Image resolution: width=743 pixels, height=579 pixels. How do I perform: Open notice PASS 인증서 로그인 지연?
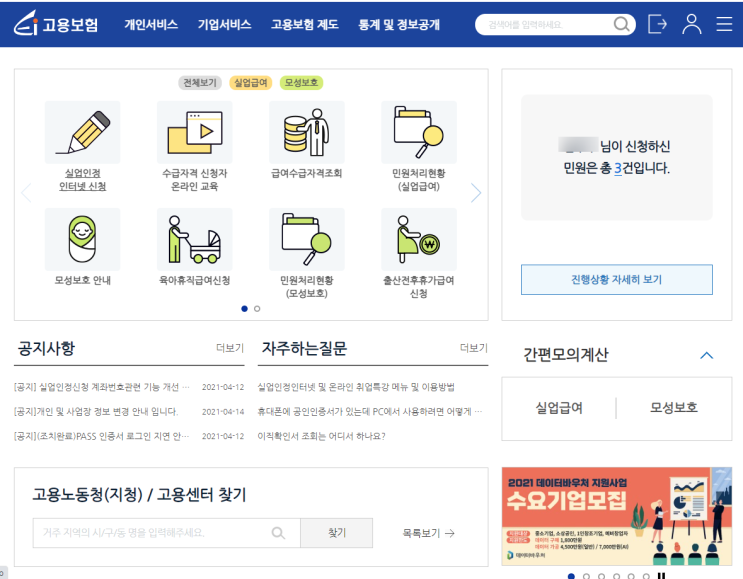tap(102, 436)
